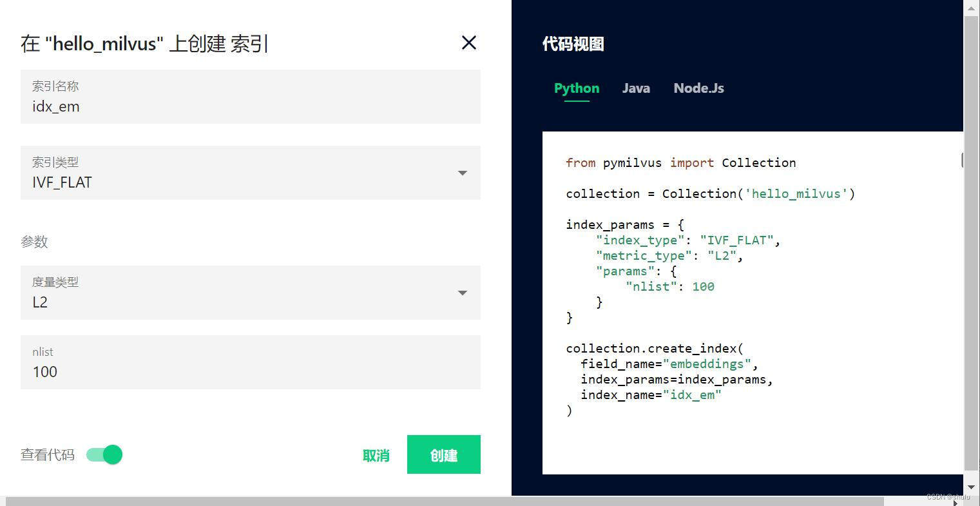This screenshot has height=506, width=980.
Task: Switch to the Java code tab
Action: tap(636, 88)
